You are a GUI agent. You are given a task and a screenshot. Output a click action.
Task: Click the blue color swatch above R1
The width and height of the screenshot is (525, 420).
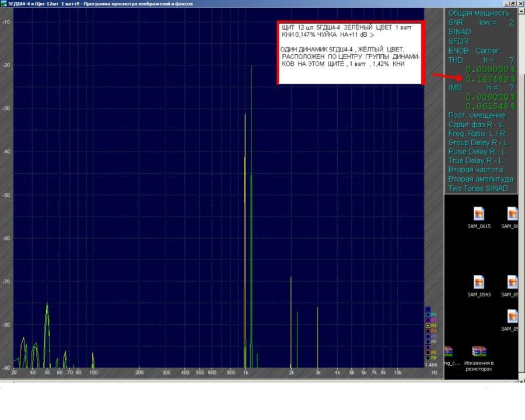click(x=428, y=310)
